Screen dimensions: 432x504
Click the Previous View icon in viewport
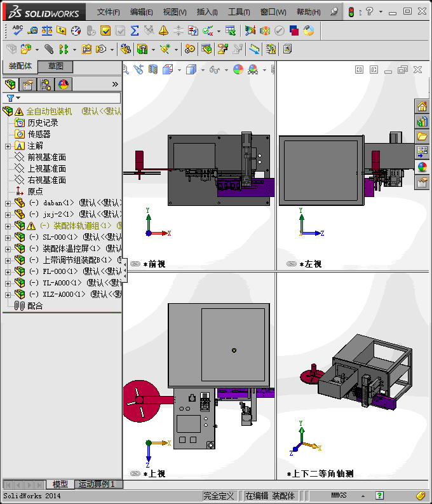pyautogui.click(x=138, y=69)
